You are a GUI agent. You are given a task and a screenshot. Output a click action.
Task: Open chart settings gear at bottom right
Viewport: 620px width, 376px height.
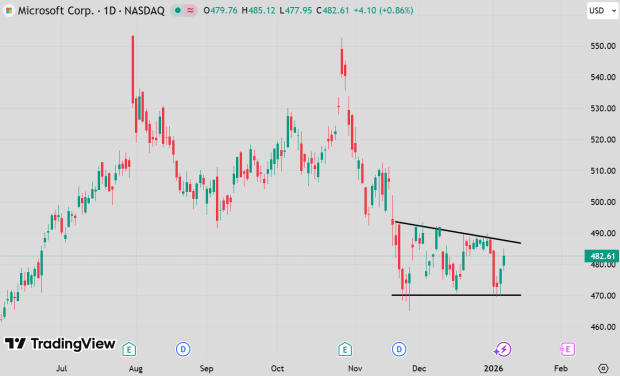pos(603,368)
